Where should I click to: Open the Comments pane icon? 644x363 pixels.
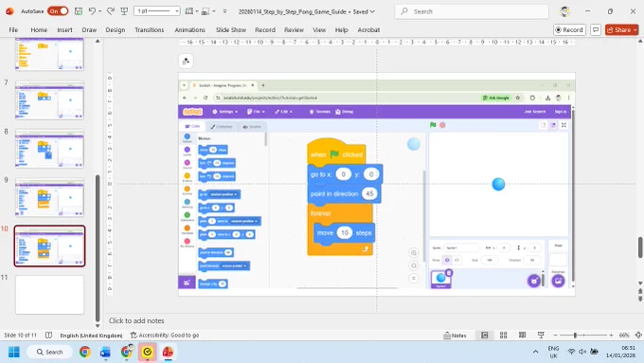pyautogui.click(x=595, y=30)
